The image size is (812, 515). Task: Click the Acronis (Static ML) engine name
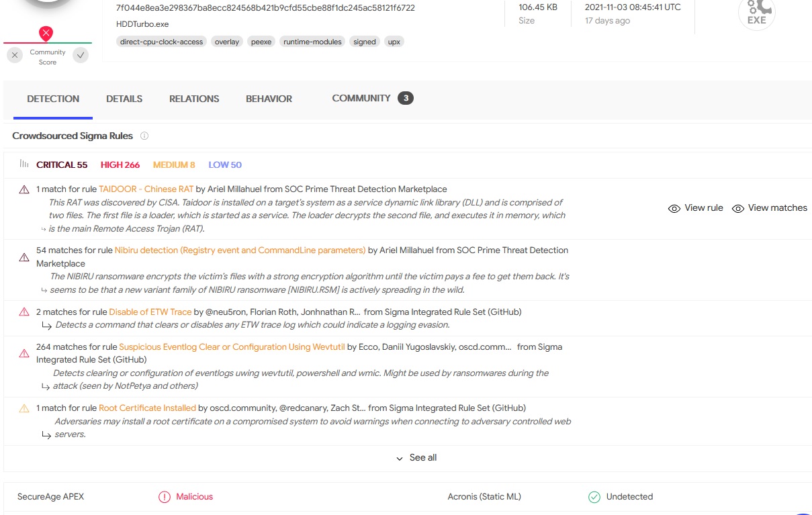484,497
